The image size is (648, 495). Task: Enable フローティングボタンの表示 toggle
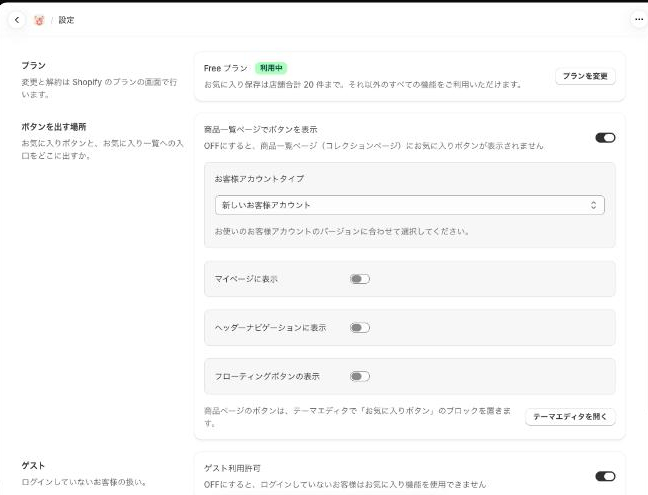point(360,376)
